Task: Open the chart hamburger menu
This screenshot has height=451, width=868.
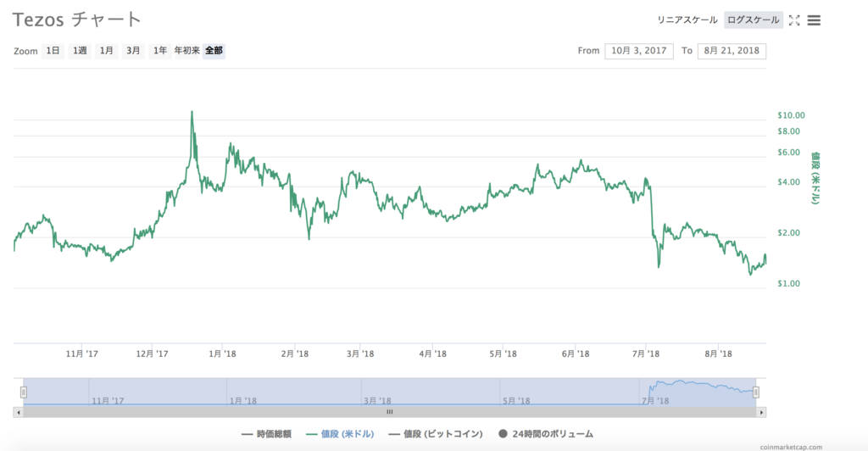Action: point(814,20)
